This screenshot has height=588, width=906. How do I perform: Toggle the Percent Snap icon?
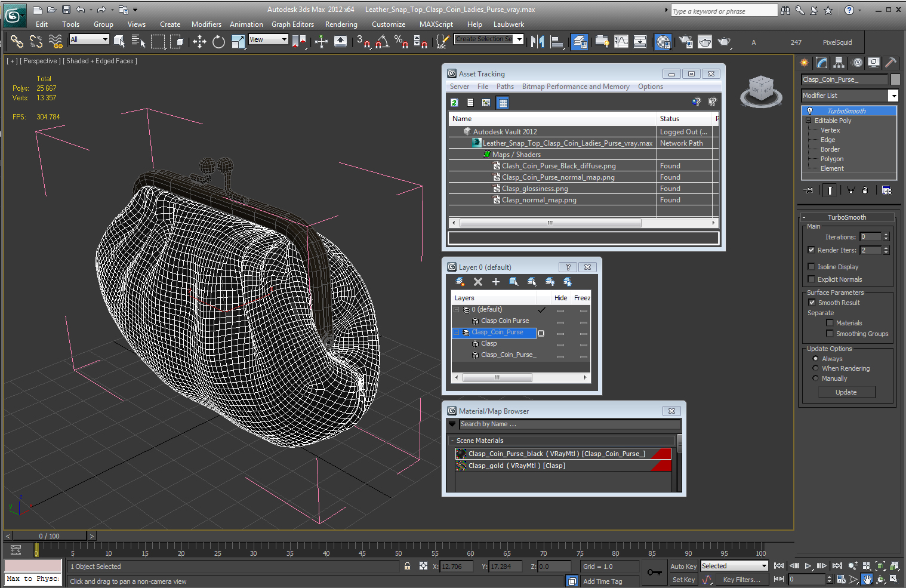(x=401, y=41)
